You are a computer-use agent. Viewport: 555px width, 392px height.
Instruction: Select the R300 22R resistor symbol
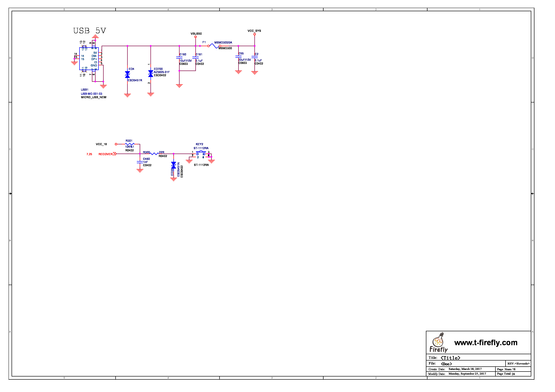(x=154, y=154)
